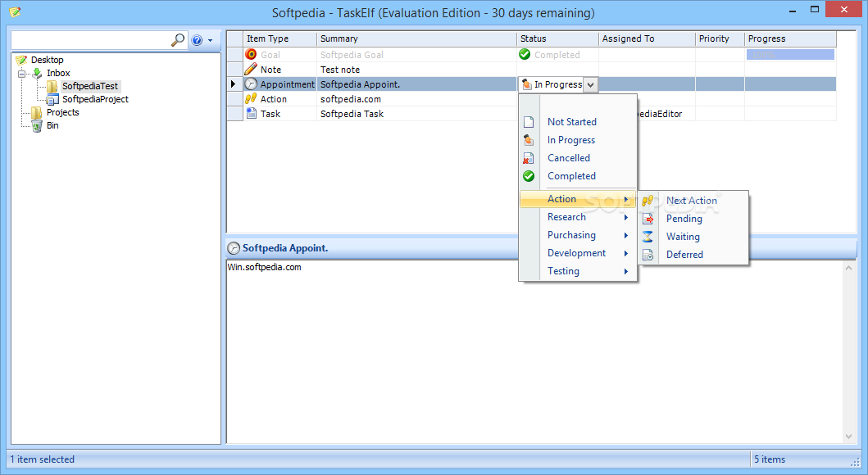Sort by Item Type column header
868x475 pixels.
tap(279, 38)
